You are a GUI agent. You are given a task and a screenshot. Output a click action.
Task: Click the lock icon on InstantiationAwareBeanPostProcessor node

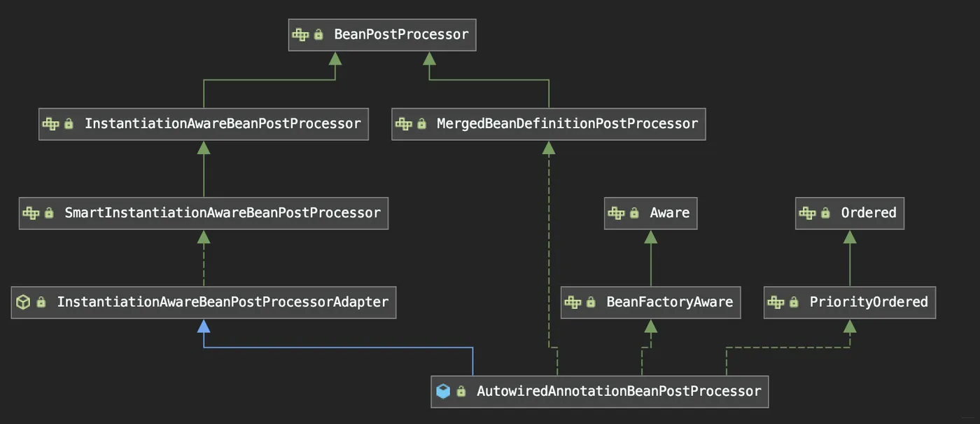point(69,124)
